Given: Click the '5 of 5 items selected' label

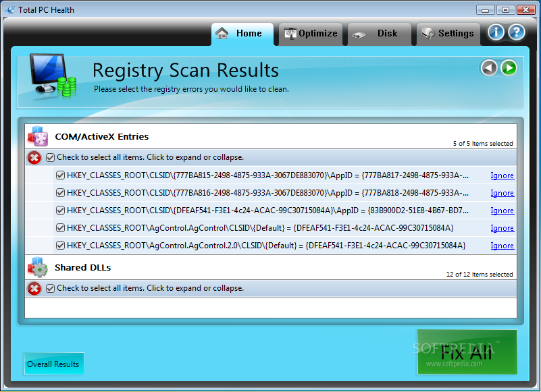Looking at the screenshot, I should click(x=483, y=144).
